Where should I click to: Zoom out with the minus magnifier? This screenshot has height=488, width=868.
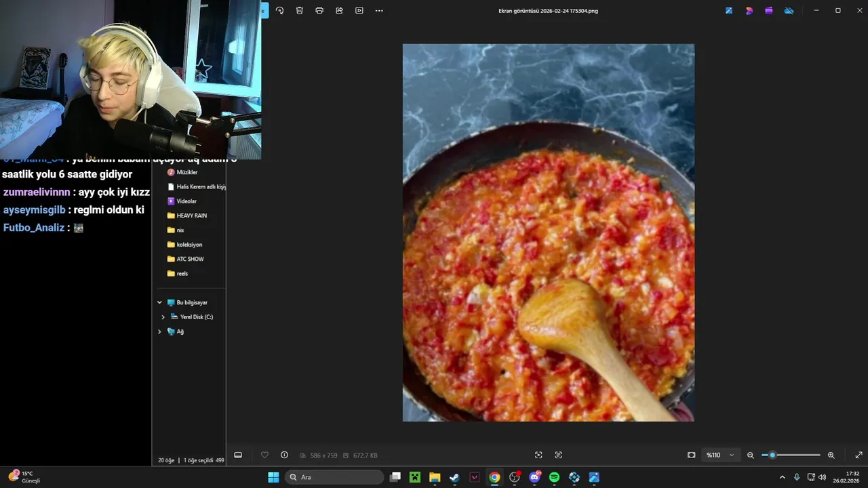pyautogui.click(x=750, y=455)
